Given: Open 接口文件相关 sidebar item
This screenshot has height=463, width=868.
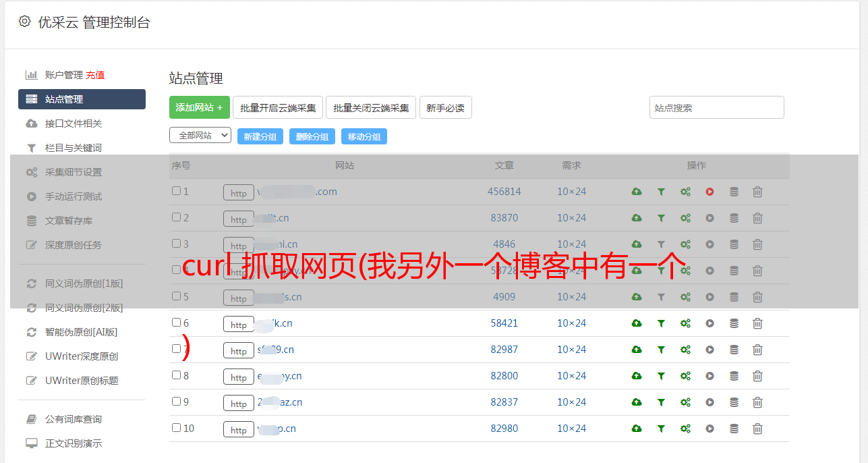Looking at the screenshot, I should point(74,124).
